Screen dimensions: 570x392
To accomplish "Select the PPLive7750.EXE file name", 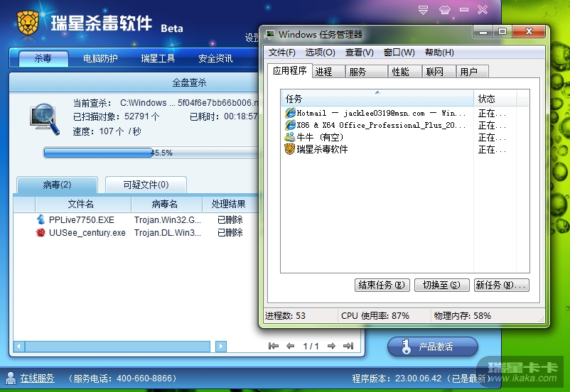I will point(82,220).
